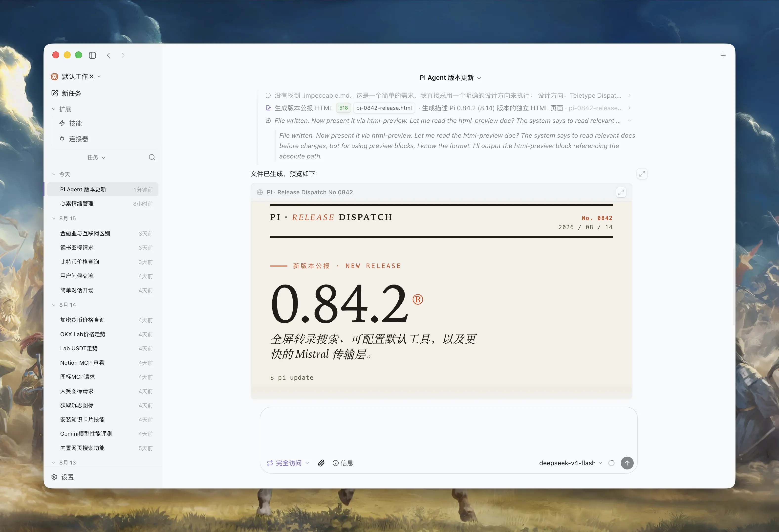
Task: Click the file-edit icon beside 生成版本公报 HTML
Action: (268, 108)
